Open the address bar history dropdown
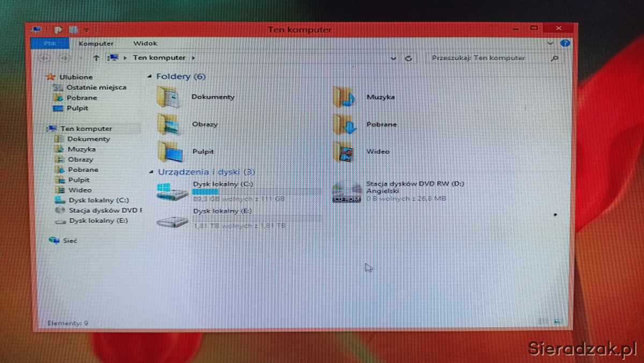 click(393, 58)
